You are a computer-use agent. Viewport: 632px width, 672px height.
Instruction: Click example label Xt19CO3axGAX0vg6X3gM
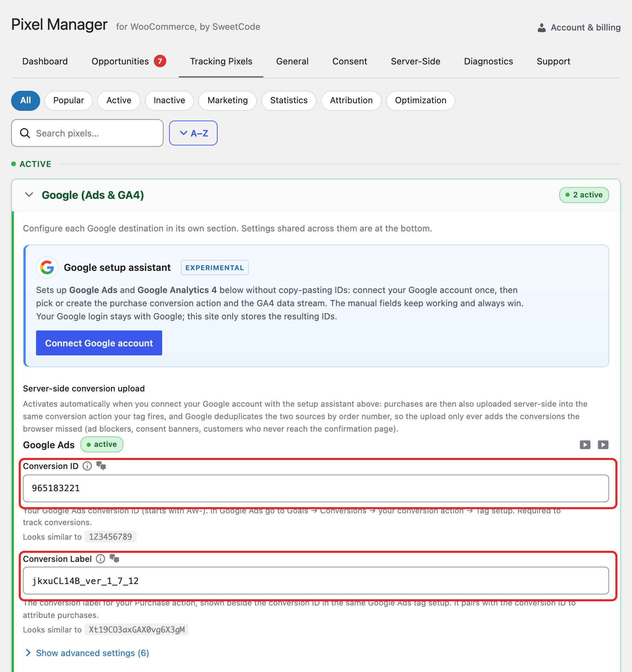click(137, 629)
